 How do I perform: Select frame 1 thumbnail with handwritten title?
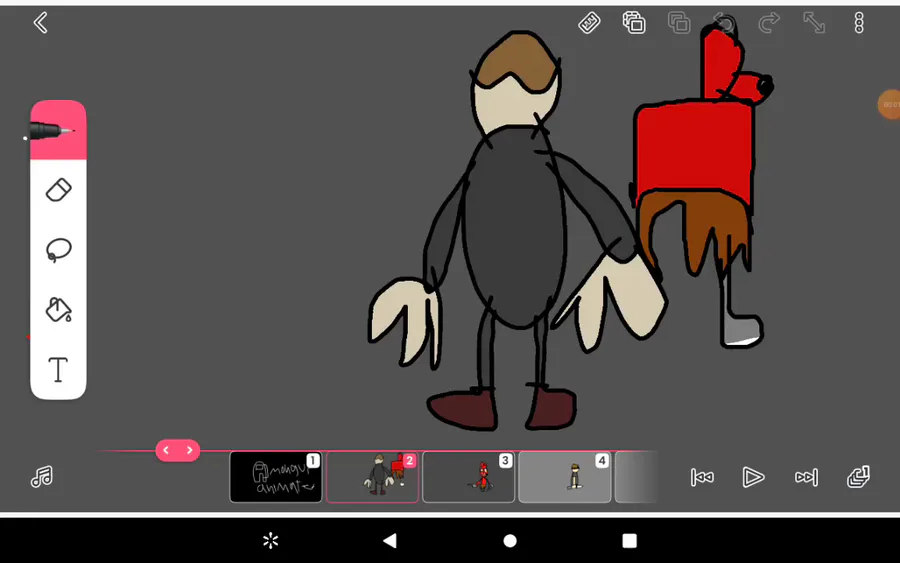pos(276,477)
